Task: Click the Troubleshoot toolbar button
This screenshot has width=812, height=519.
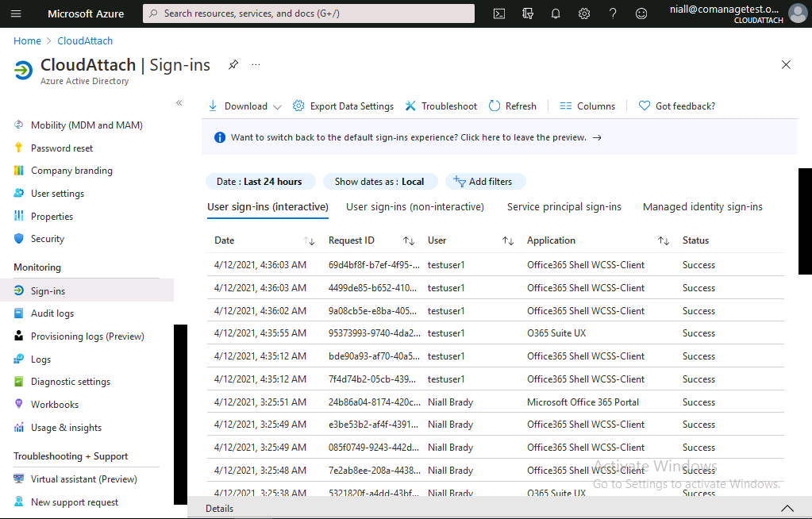Action: [x=441, y=106]
